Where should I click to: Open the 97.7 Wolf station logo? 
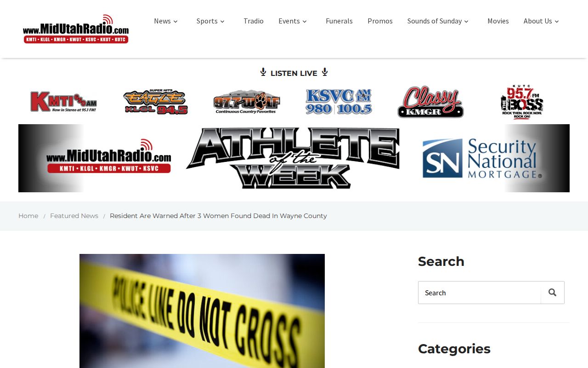247,102
